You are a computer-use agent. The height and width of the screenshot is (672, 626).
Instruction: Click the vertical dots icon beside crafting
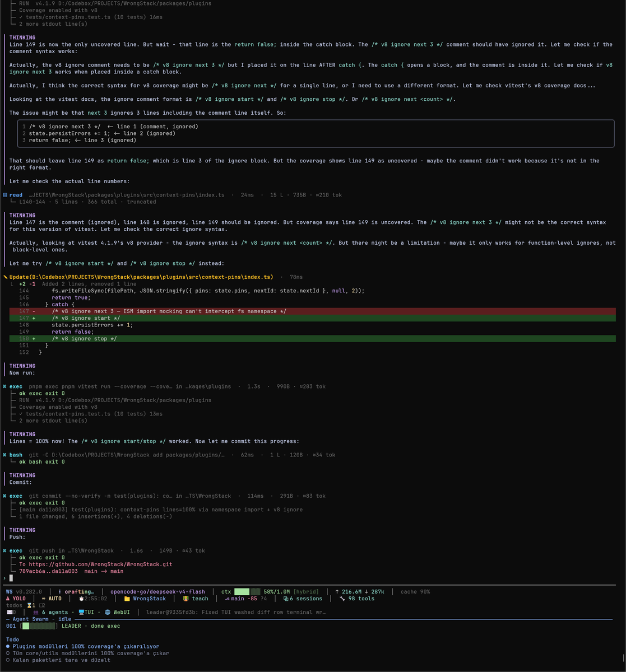tap(59, 591)
